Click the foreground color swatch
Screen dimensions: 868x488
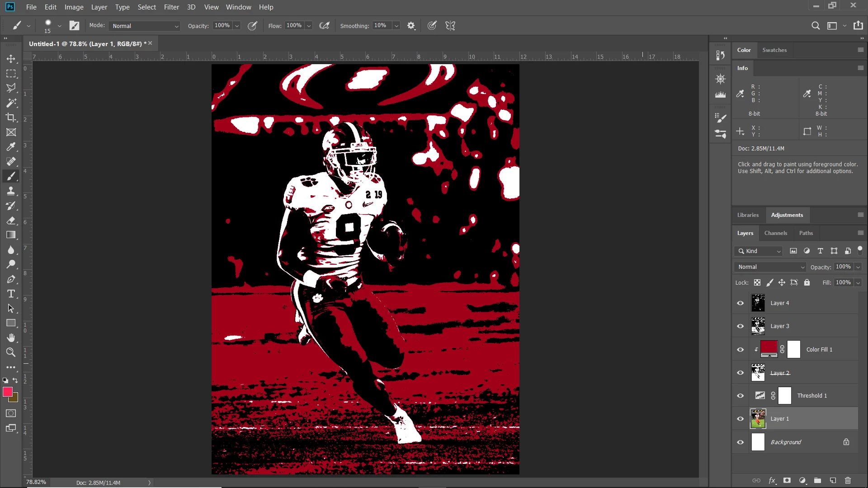click(7, 392)
